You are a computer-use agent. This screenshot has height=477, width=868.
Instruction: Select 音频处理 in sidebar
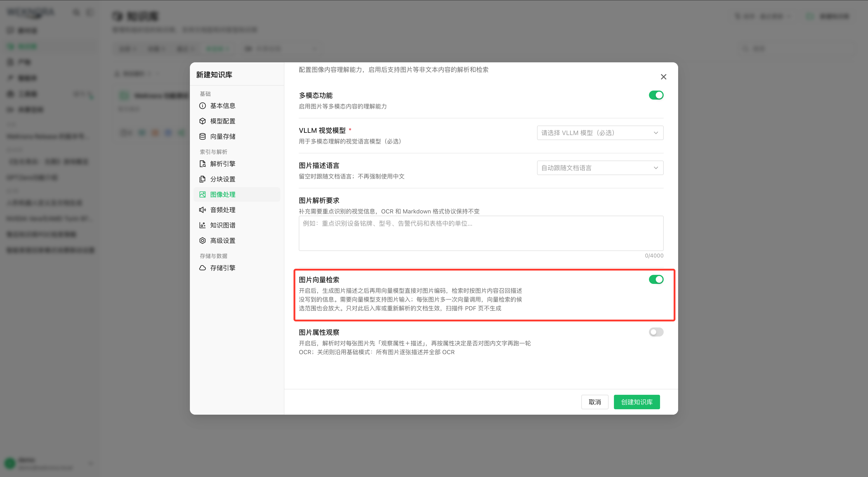[237, 210]
